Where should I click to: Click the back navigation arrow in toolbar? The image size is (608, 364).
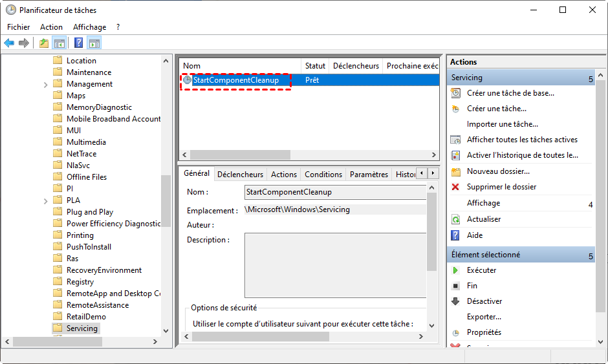tap(9, 43)
